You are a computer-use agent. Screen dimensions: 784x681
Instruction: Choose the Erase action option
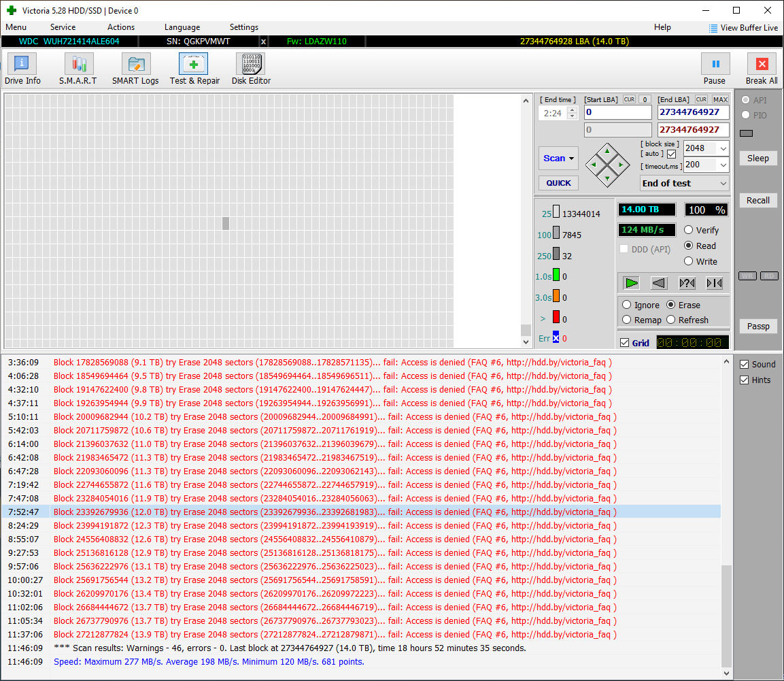pyautogui.click(x=683, y=305)
